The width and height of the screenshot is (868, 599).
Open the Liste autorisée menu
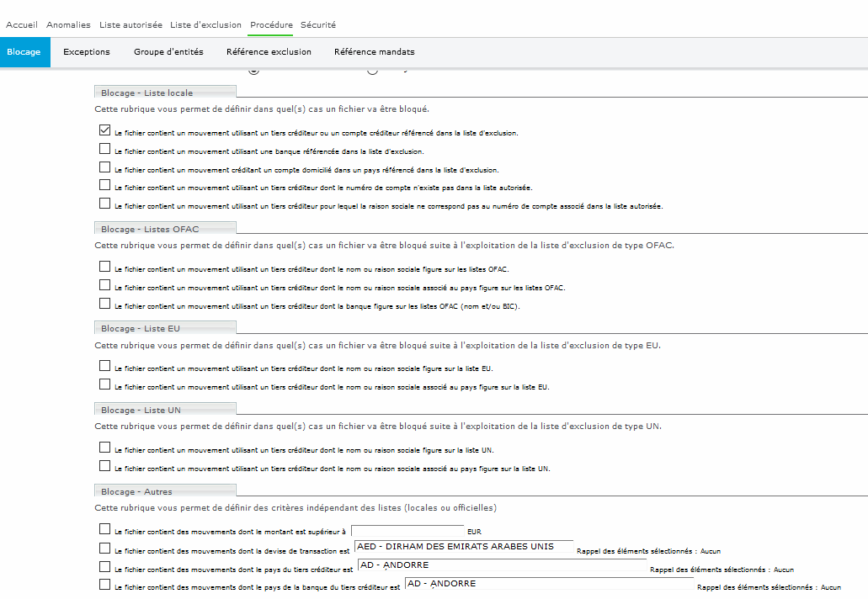click(130, 25)
